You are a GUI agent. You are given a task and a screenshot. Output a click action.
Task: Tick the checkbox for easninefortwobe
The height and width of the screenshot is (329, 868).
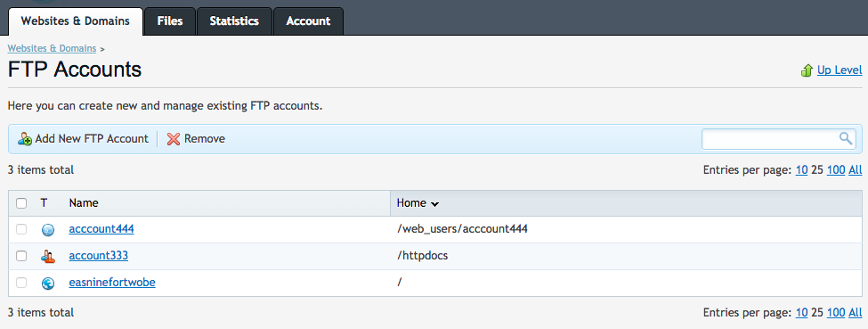(21, 283)
